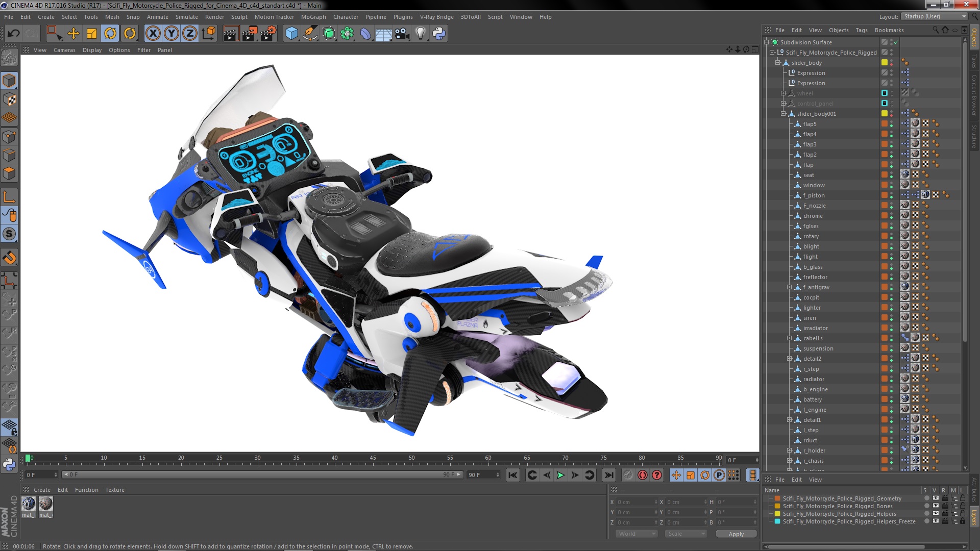The width and height of the screenshot is (980, 551).
Task: Activate the Rotate tool
Action: click(110, 34)
